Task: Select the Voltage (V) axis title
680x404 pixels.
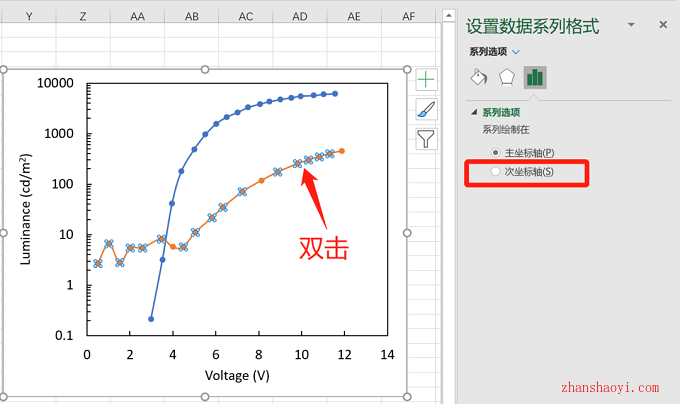Action: click(x=237, y=375)
